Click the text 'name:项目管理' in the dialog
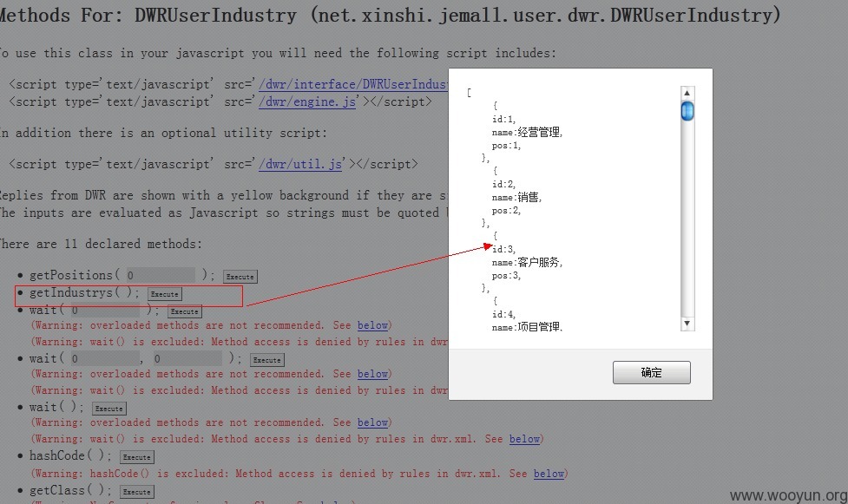848x504 pixels. coord(528,327)
